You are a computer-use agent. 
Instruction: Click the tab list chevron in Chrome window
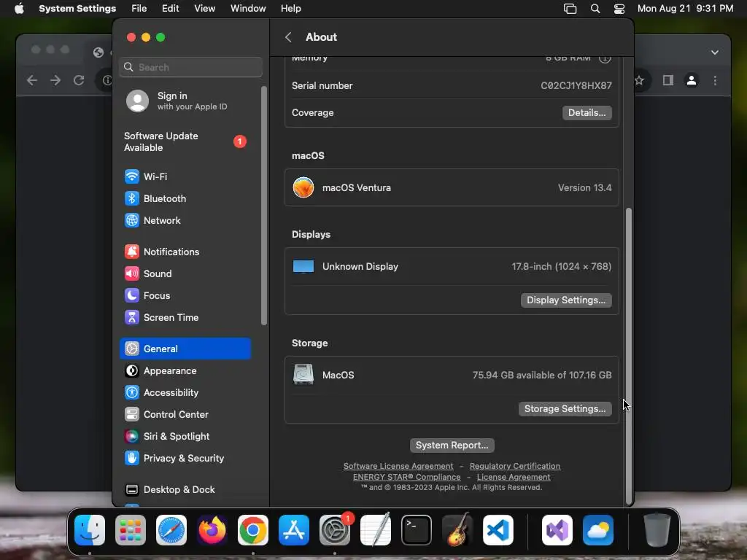(x=715, y=52)
